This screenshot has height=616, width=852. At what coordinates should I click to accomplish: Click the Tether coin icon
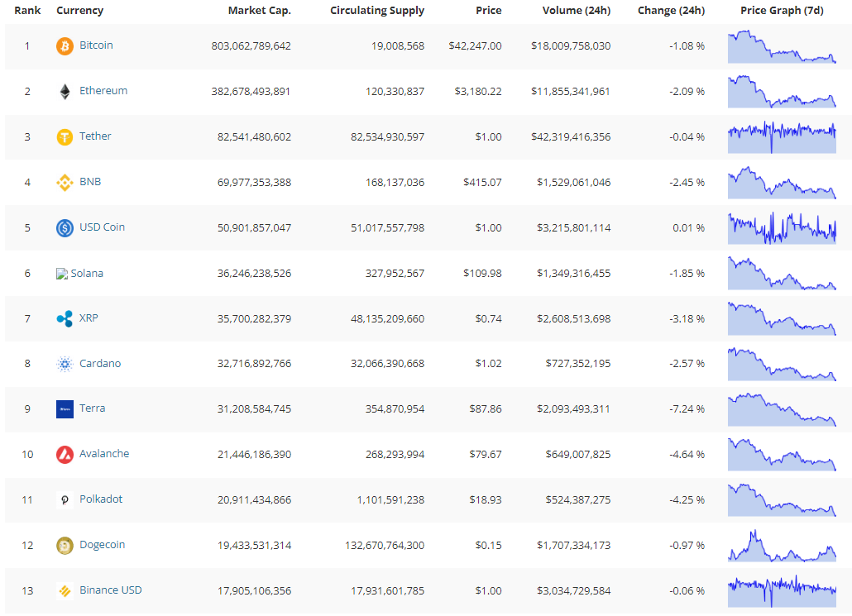tap(65, 137)
